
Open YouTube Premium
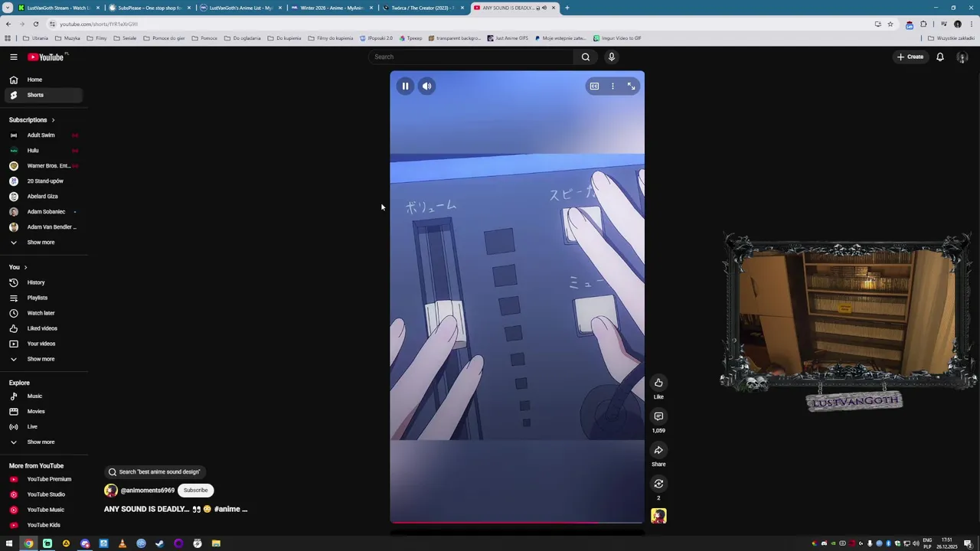click(43, 479)
